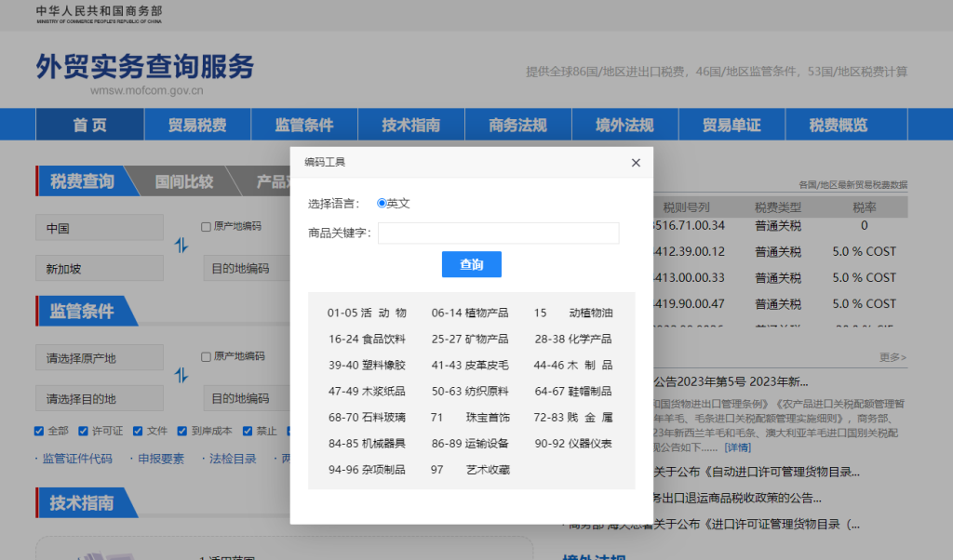This screenshot has width=953, height=560.
Task: Choose category 64-67 鞋帽制品
Action: 573,391
